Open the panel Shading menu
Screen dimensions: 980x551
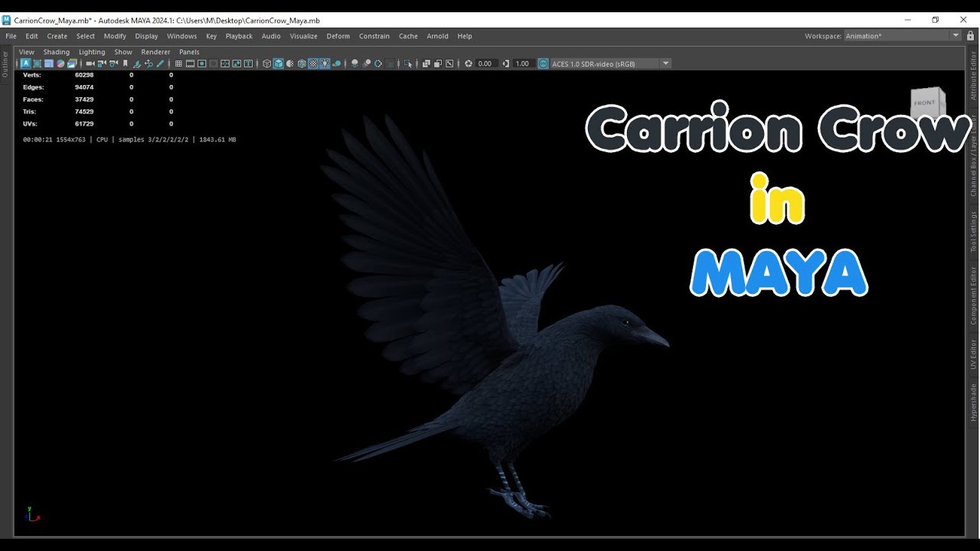tap(57, 52)
